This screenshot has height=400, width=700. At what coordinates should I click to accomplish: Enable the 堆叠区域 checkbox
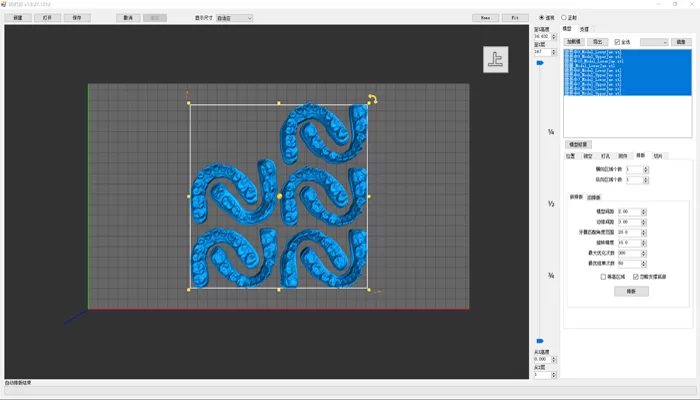tap(603, 276)
